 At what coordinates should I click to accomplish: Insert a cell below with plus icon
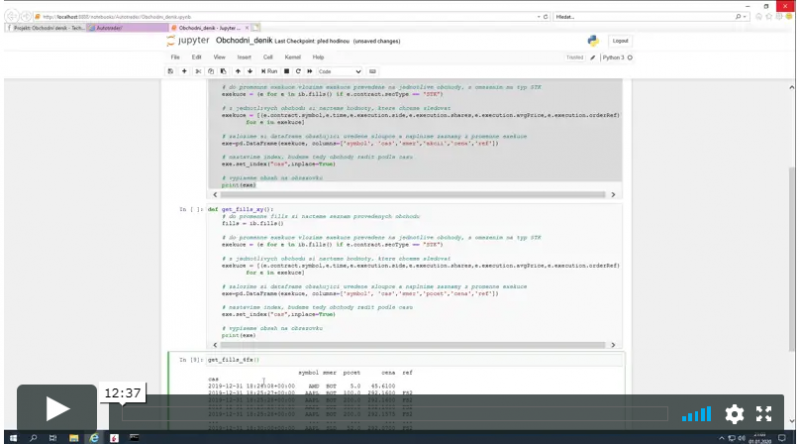click(184, 71)
